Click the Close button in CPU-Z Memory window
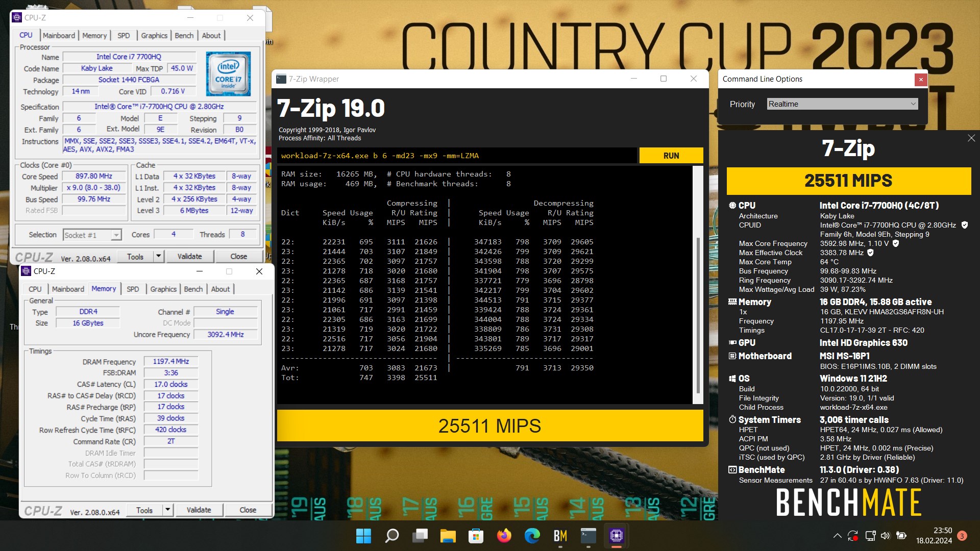This screenshot has width=980, height=551. click(248, 510)
